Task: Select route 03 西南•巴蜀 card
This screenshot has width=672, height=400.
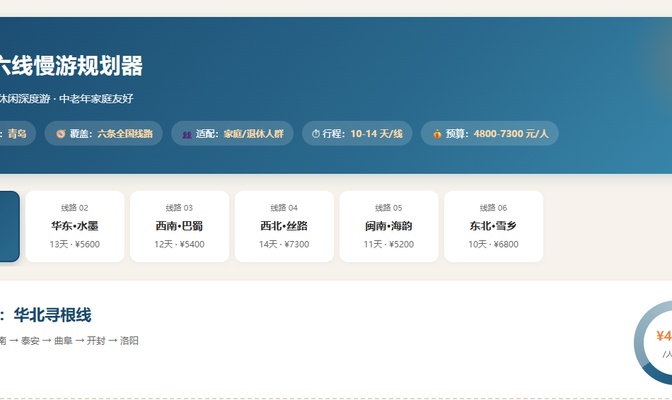Action: pos(180,226)
